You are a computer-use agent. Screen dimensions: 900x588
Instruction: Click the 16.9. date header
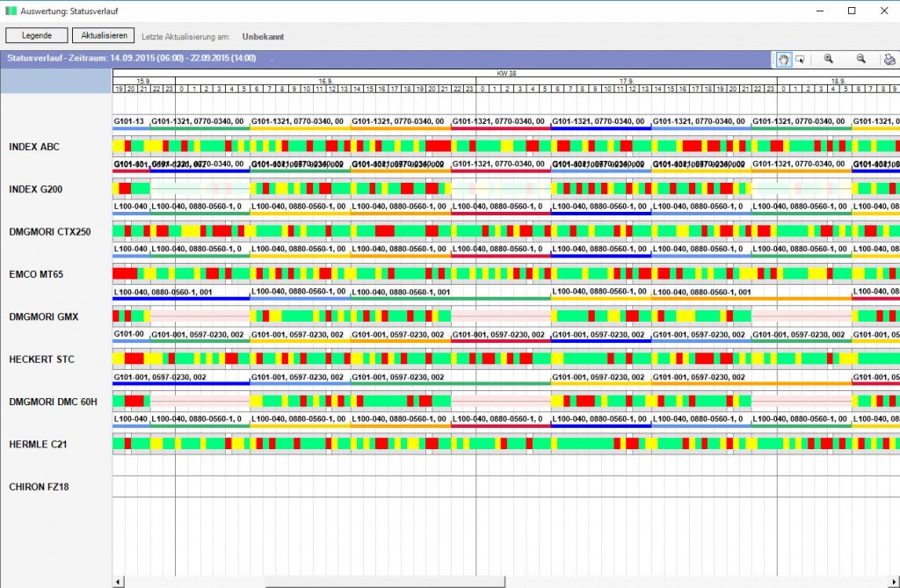coord(325,81)
